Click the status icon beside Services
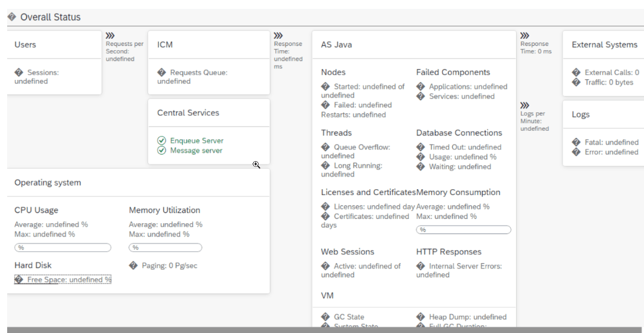644x333 pixels. pos(421,96)
